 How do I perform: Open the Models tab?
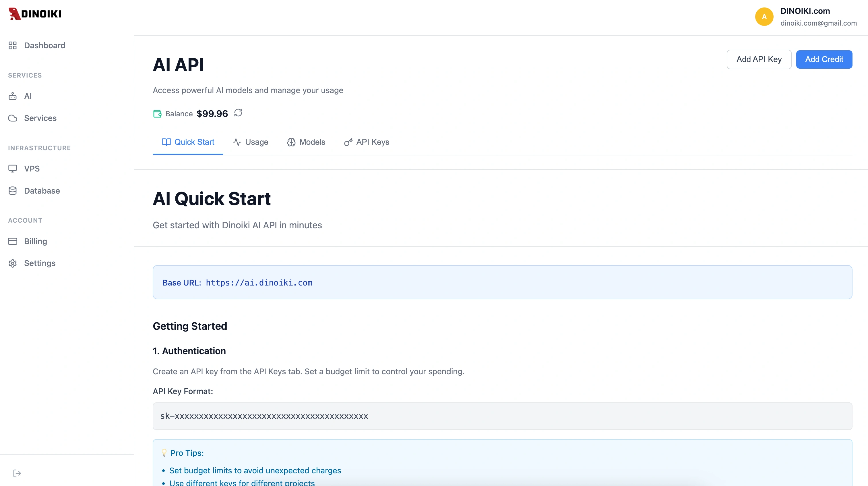coord(306,142)
